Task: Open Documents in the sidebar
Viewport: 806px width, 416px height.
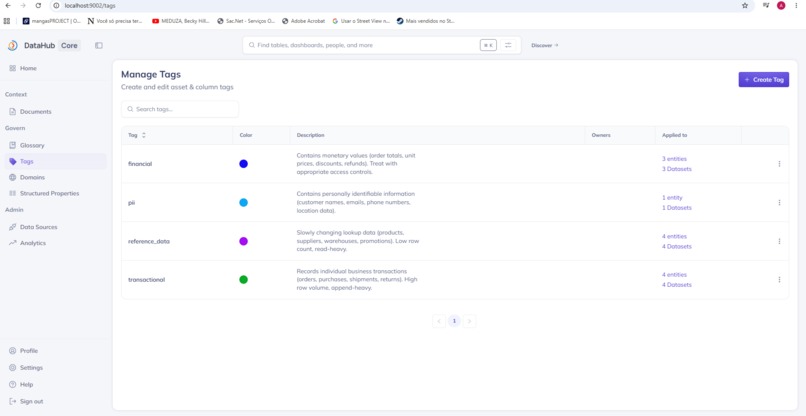Action: click(56, 112)
